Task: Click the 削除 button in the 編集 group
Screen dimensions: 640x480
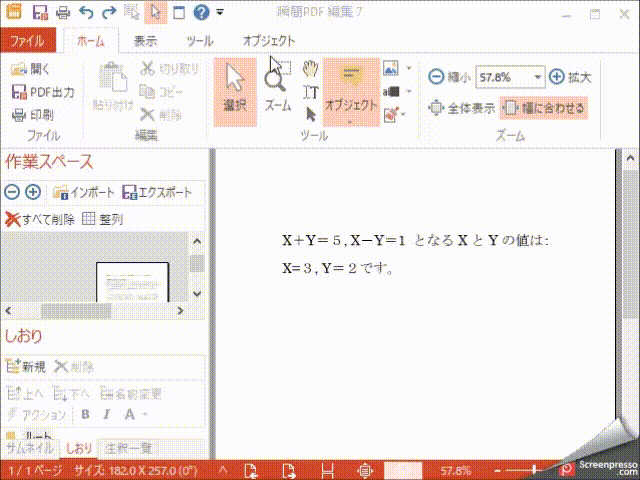Action: tap(160, 115)
